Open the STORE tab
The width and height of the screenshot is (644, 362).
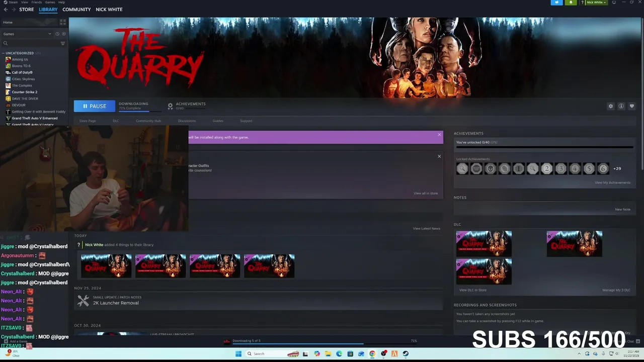coord(27,10)
